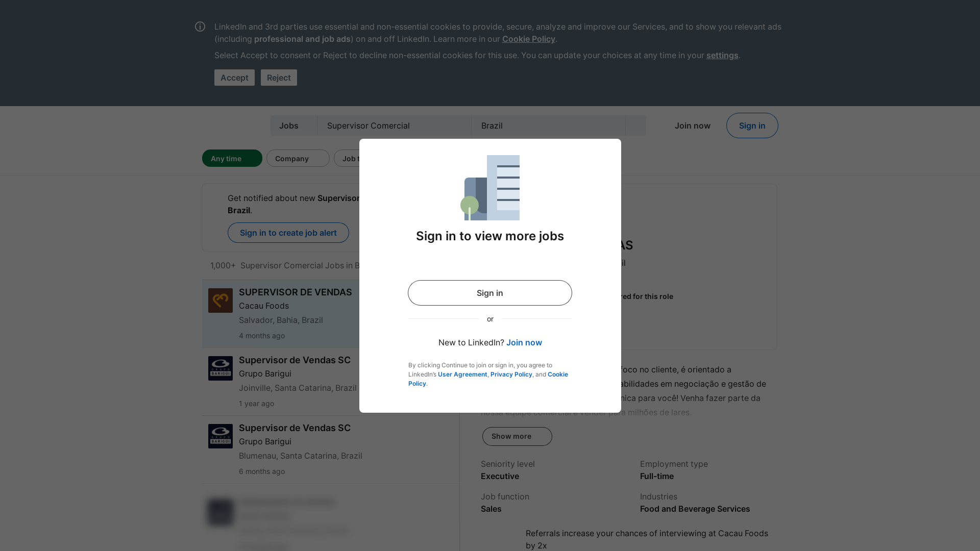Click the Grupo Barigui name under Joinville job
Image resolution: width=980 pixels, height=551 pixels.
click(x=265, y=373)
